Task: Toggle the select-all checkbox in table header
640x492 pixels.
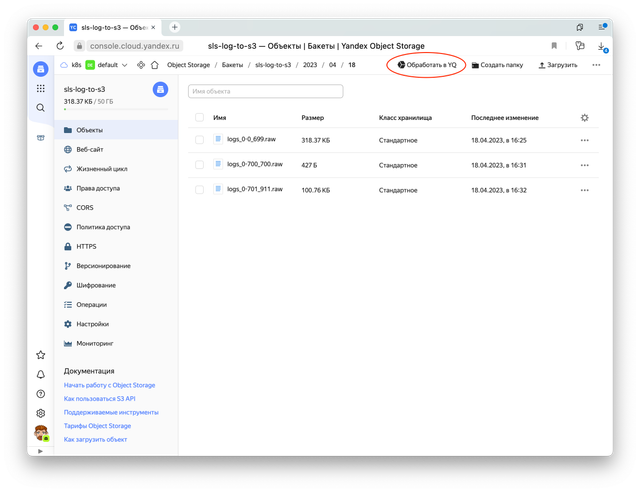Action: point(201,117)
